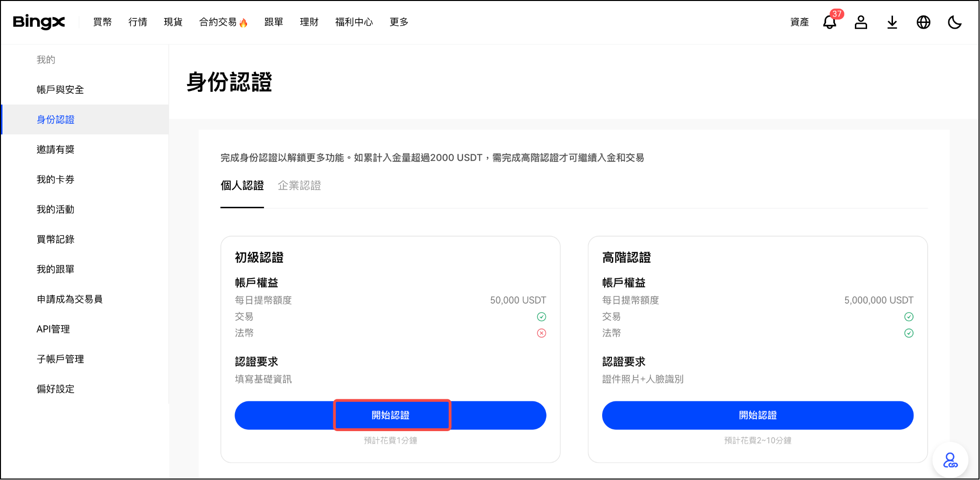Start 初級認證 with 開始認證 button
980x480 pixels.
[x=390, y=415]
